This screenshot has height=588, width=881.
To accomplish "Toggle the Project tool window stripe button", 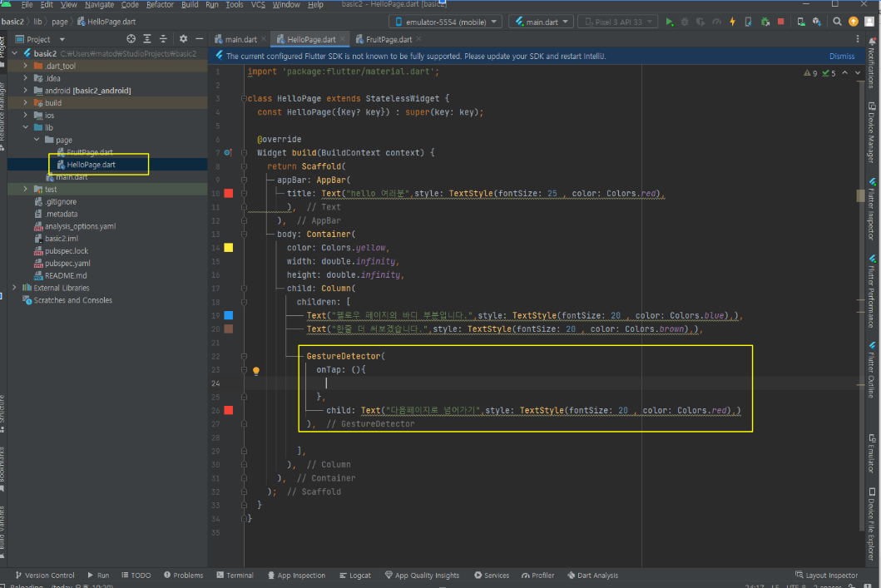I will pos(2,52).
